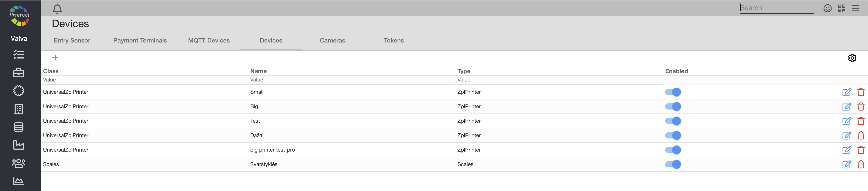Go to the Payment Terminals tab

140,40
